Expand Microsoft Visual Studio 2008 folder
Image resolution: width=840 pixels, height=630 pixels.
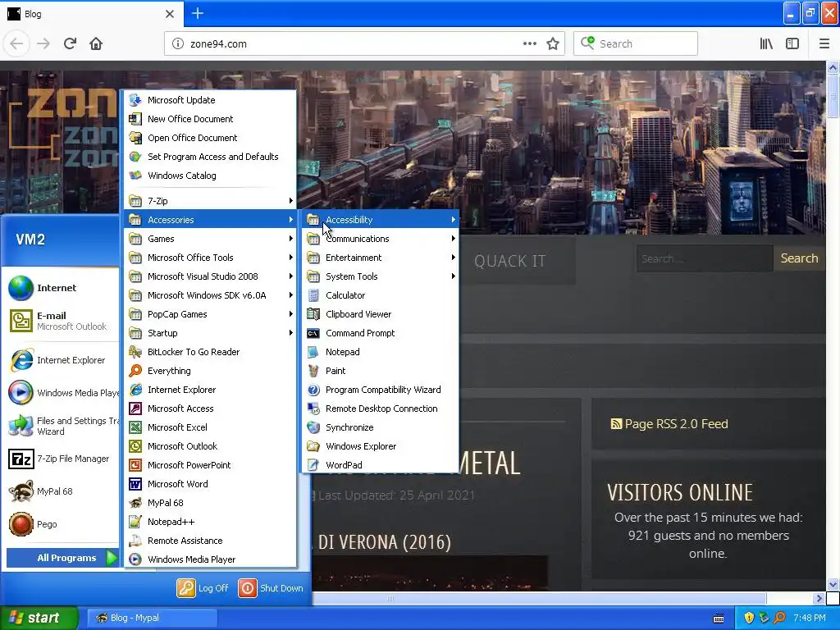point(210,276)
